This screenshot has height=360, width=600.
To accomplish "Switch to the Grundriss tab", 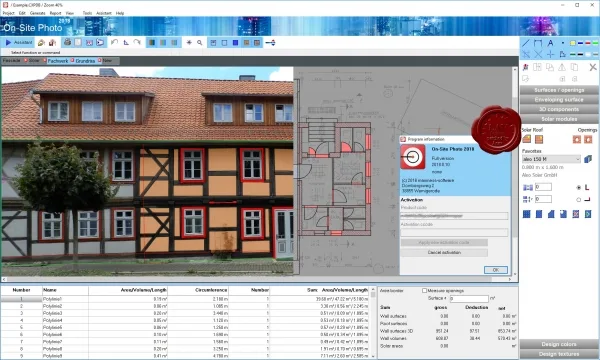I will pos(85,61).
